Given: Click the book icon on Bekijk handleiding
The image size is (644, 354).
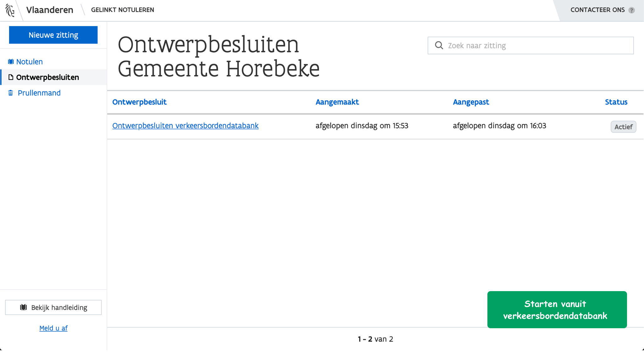Looking at the screenshot, I should [23, 307].
